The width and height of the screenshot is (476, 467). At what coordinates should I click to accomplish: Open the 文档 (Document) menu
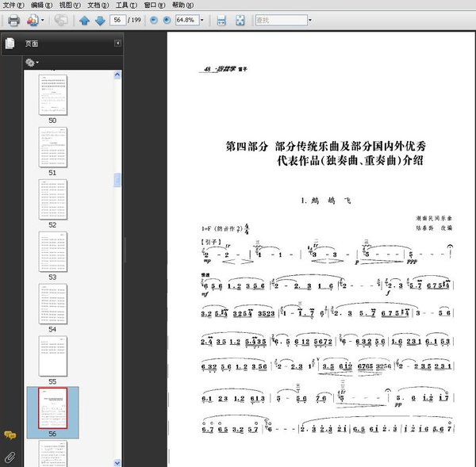(x=98, y=5)
